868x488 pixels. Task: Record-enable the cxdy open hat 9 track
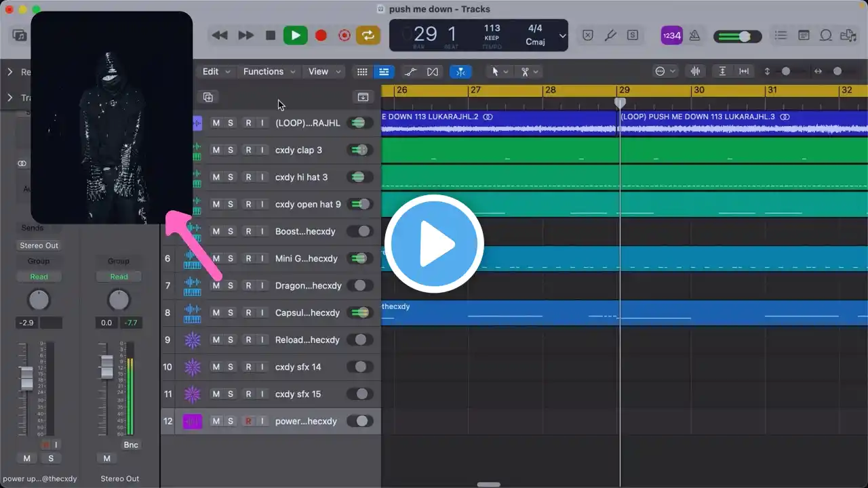click(x=248, y=204)
